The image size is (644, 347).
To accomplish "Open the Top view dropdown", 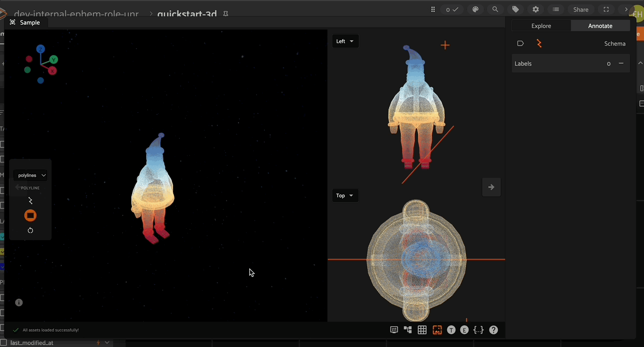I will click(x=345, y=196).
